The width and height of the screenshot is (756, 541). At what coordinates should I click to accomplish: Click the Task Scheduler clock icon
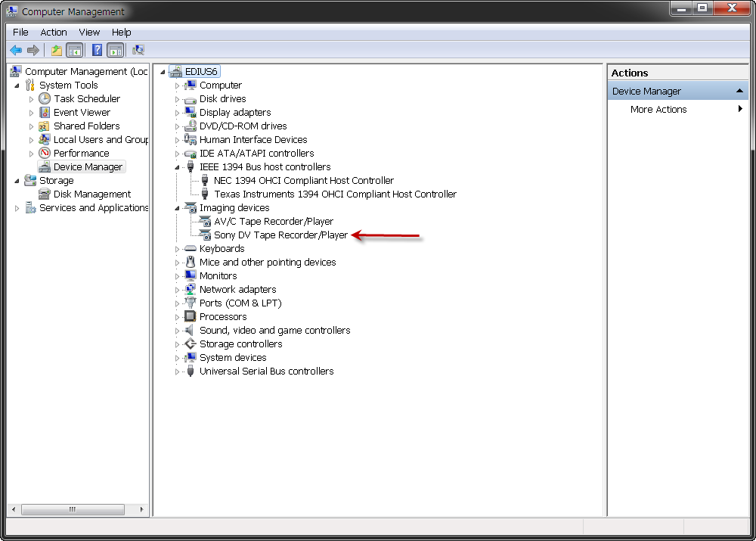tap(45, 98)
